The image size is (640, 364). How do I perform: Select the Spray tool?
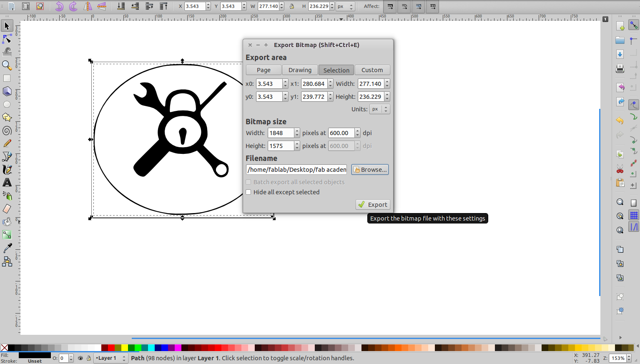(7, 196)
